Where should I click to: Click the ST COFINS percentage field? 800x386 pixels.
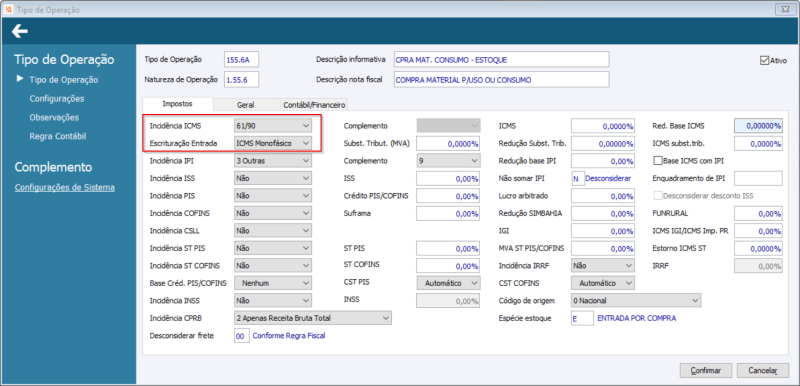pyautogui.click(x=448, y=266)
